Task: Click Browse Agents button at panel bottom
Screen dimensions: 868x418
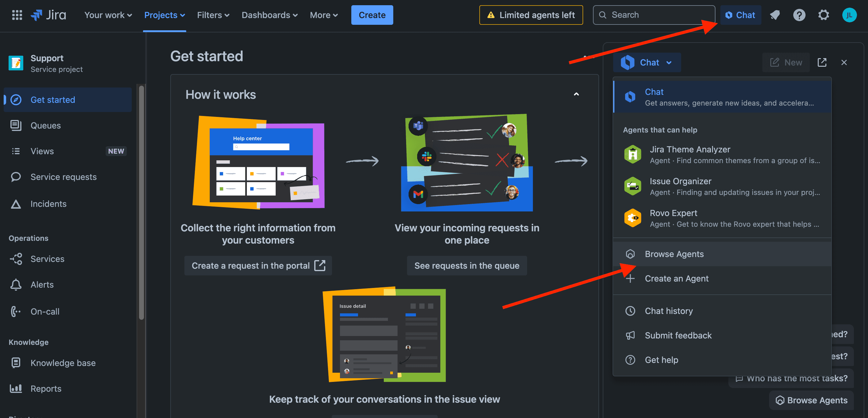Action: click(811, 400)
